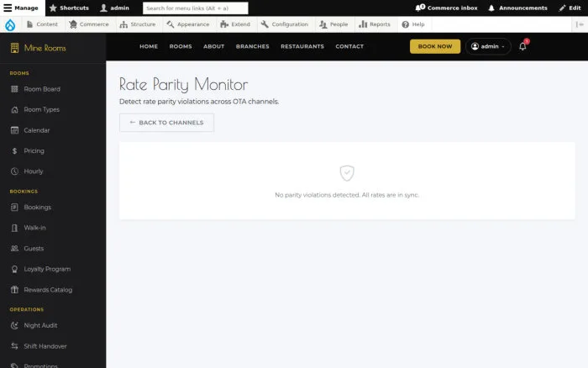Open BRANCHES in site navigation
The height and width of the screenshot is (368, 588).
(x=252, y=46)
